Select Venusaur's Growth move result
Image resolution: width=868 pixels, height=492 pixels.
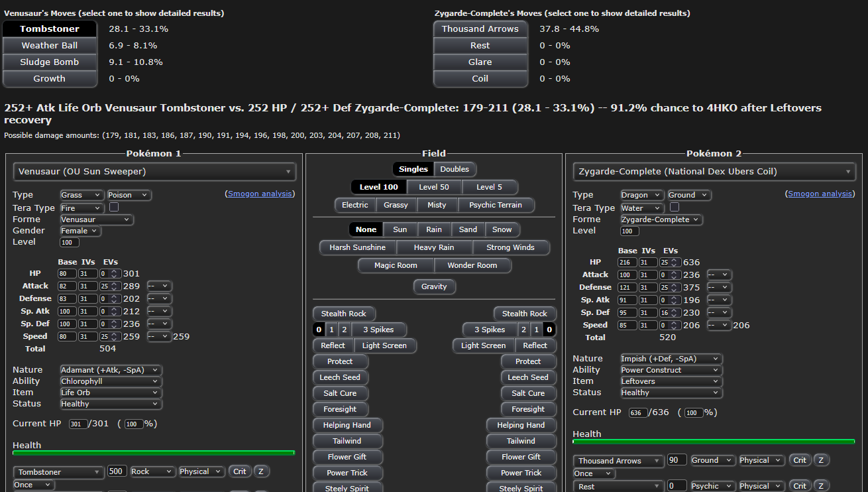coord(50,79)
